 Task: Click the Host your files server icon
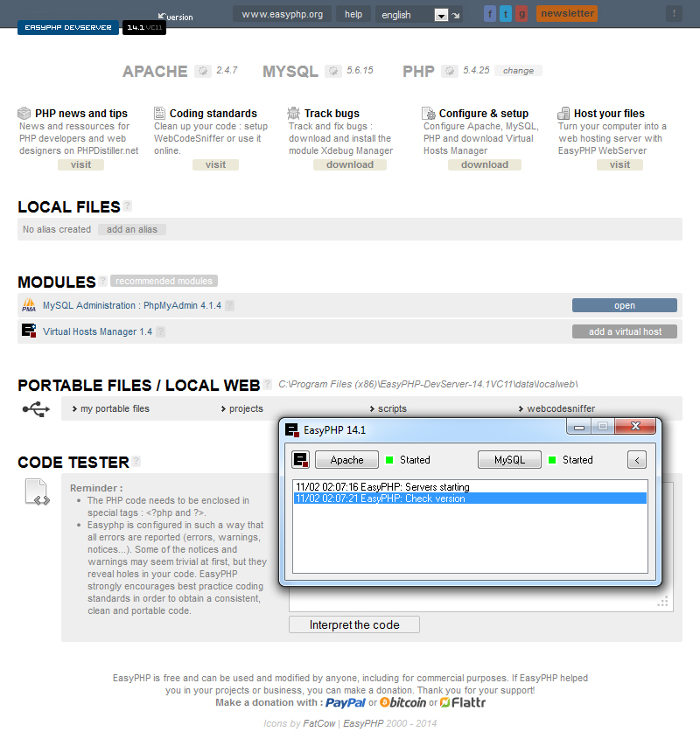[563, 112]
